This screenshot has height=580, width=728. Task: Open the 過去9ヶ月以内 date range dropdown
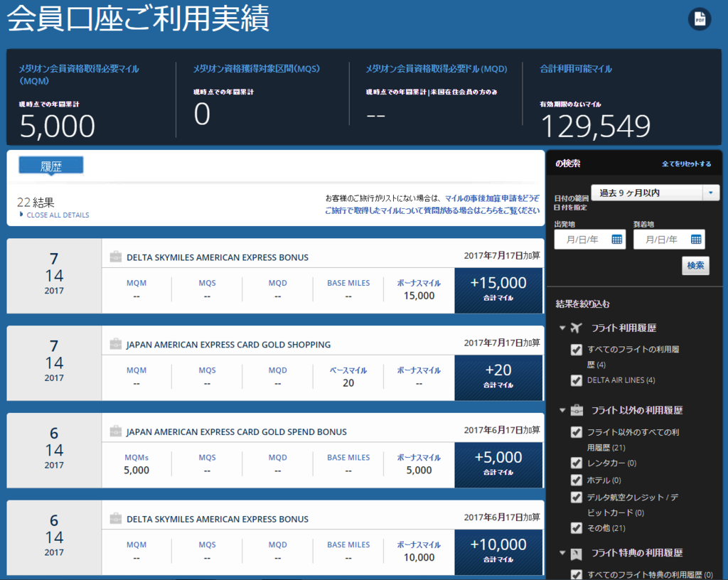click(655, 193)
